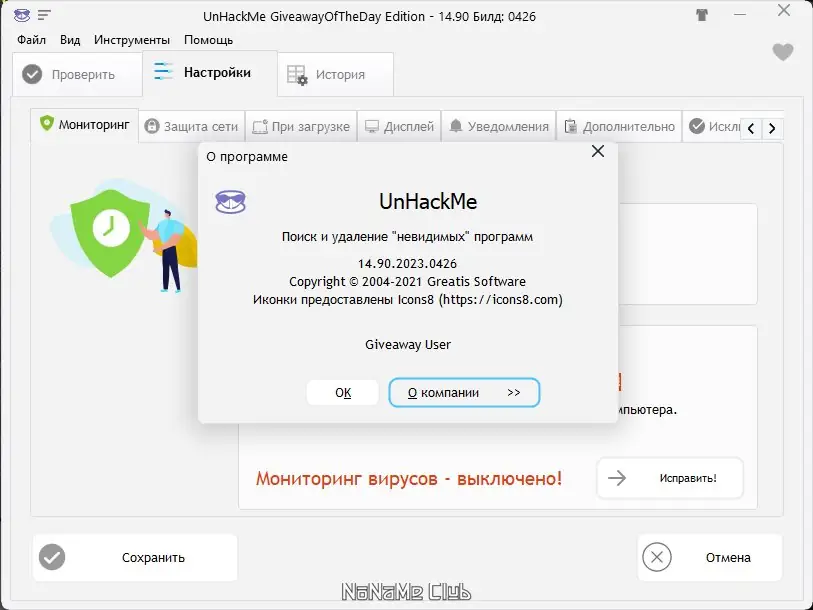The width and height of the screenshot is (813, 610).
Task: Expand company details via the О компании button
Action: 463,392
